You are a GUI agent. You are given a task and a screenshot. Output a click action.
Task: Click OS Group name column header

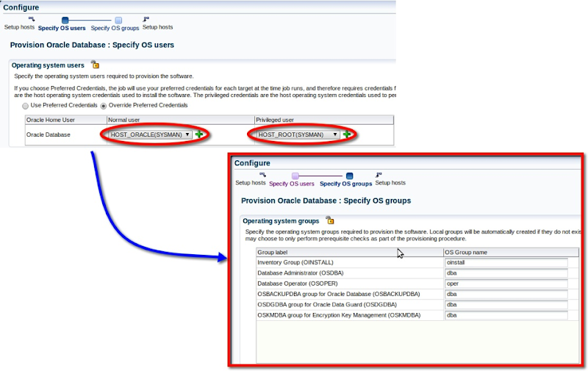point(511,252)
